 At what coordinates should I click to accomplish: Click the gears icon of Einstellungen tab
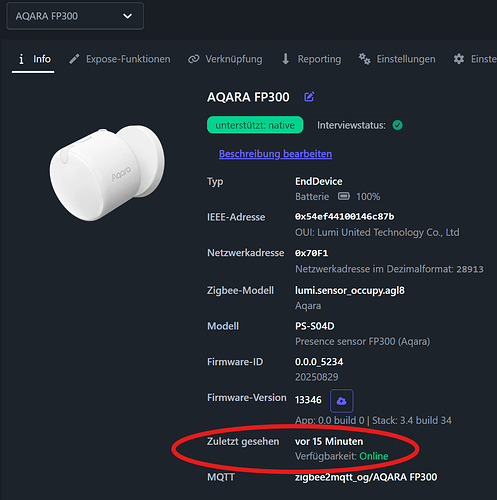(x=364, y=59)
